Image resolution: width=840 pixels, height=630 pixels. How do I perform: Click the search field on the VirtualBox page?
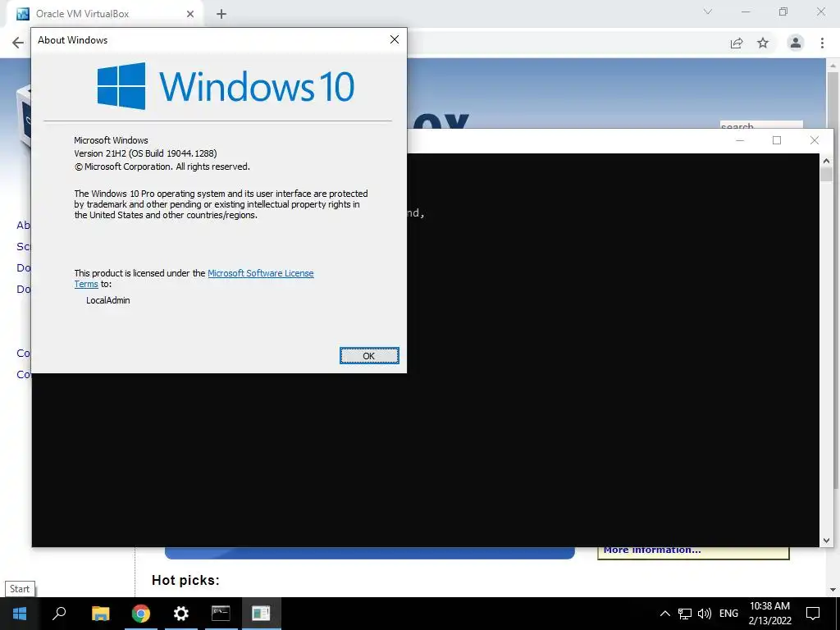click(x=760, y=126)
